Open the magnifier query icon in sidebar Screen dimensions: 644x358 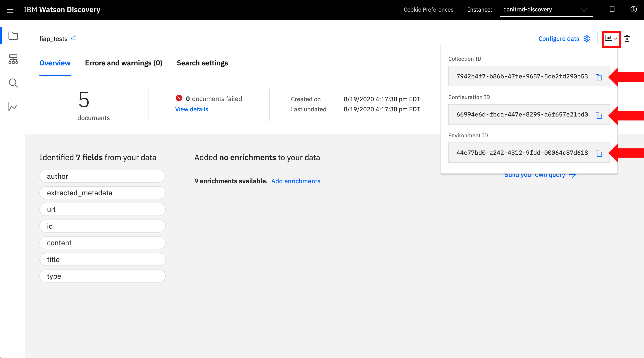[13, 83]
